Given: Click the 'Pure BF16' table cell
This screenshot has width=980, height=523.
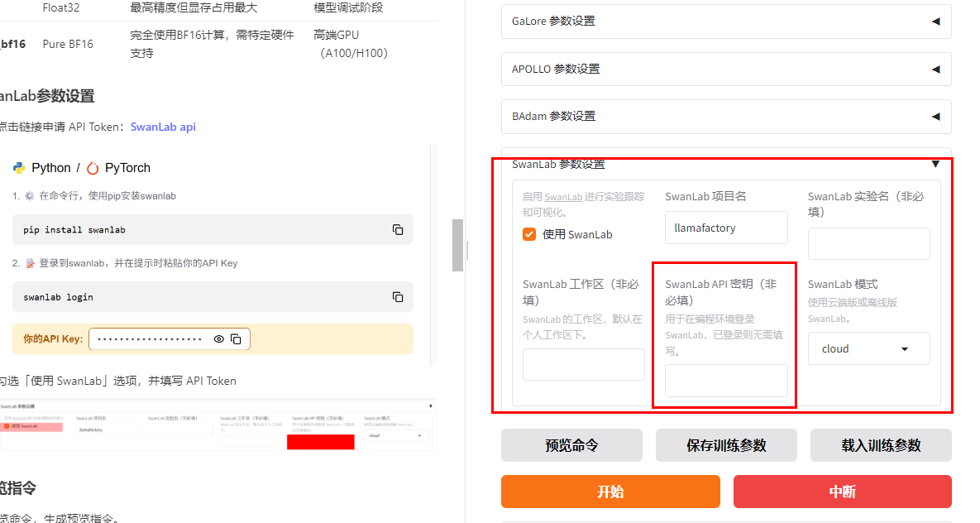Looking at the screenshot, I should (68, 44).
